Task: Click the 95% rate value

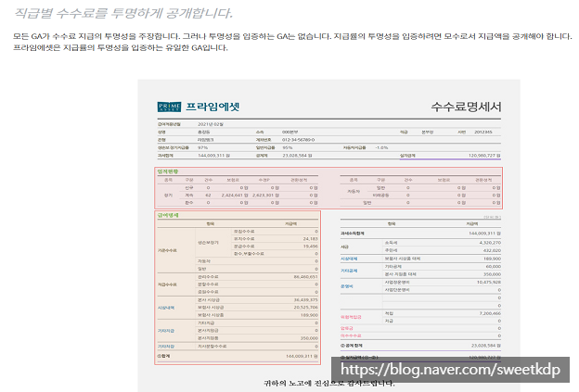Action: tap(288, 148)
